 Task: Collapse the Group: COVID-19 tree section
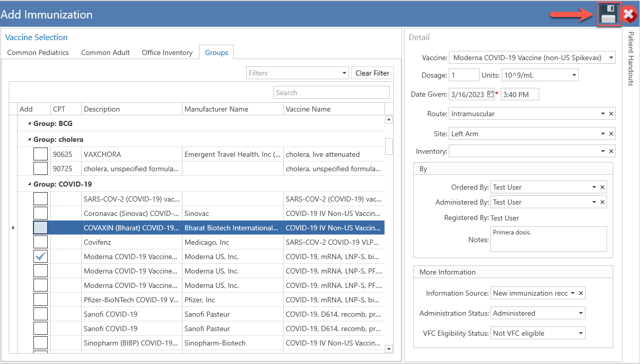[29, 184]
